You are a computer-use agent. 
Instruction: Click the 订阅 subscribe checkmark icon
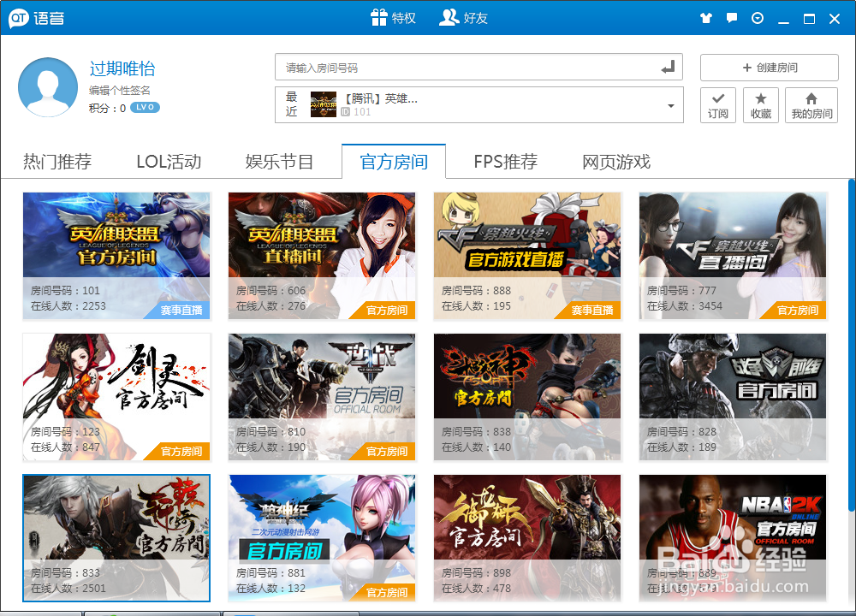[x=717, y=104]
